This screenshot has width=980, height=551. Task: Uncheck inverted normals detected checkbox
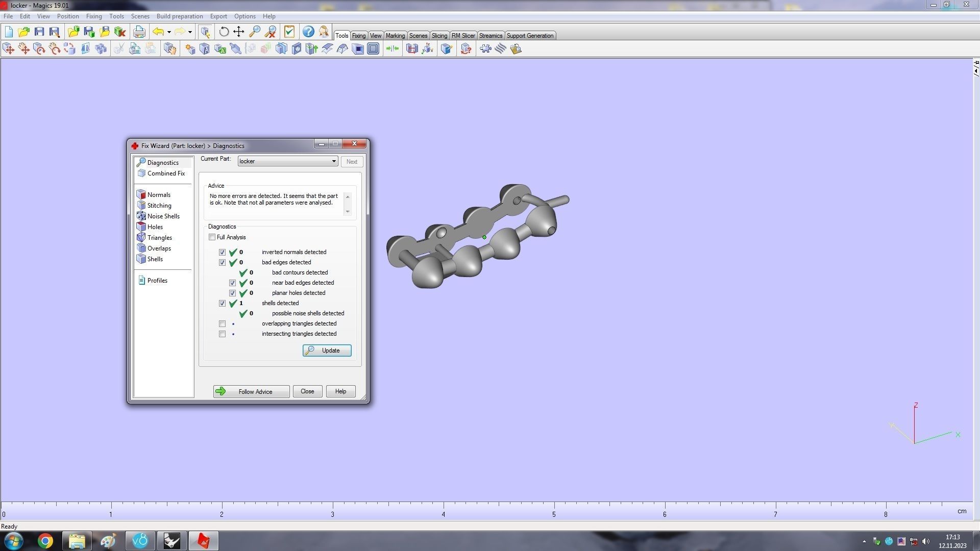tap(223, 253)
